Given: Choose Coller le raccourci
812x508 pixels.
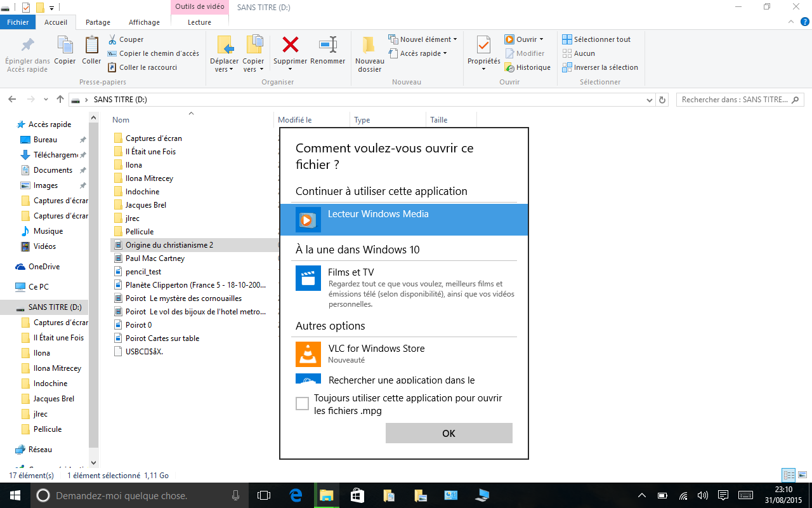Looking at the screenshot, I should pyautogui.click(x=143, y=67).
